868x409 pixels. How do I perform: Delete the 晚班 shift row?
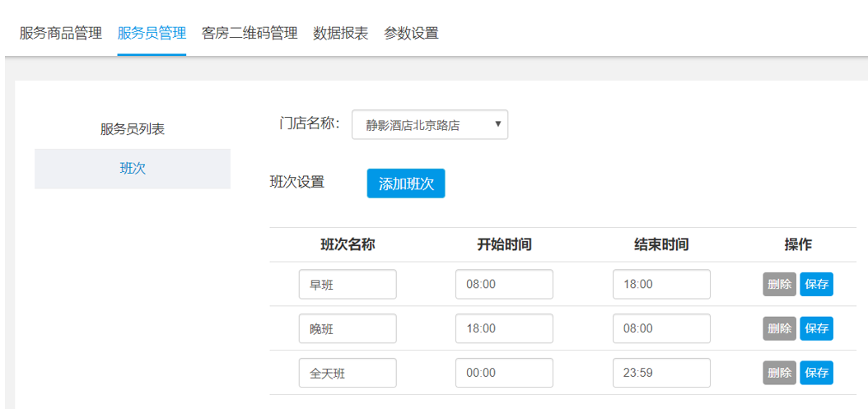[779, 328]
